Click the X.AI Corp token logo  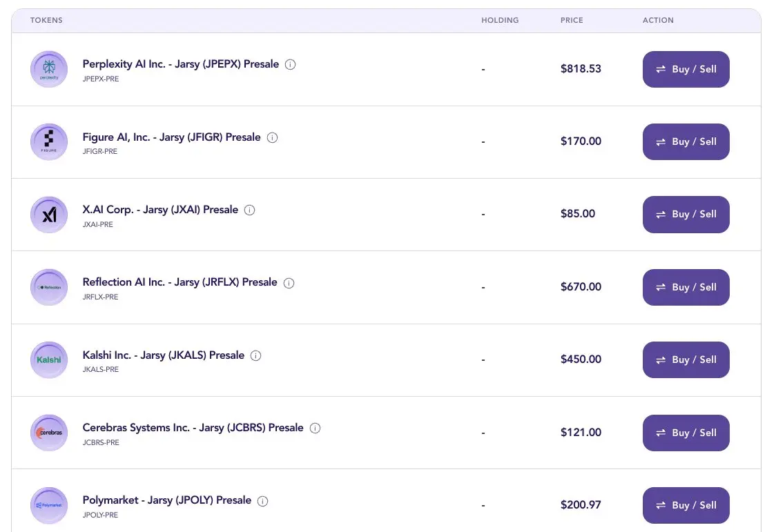tap(49, 215)
